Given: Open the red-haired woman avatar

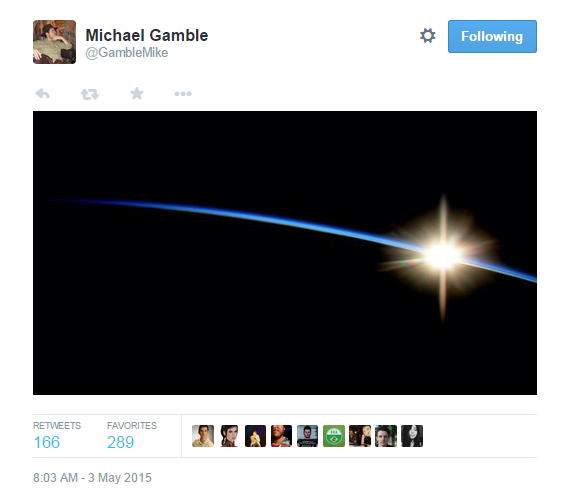Looking at the screenshot, I should pos(229,436).
